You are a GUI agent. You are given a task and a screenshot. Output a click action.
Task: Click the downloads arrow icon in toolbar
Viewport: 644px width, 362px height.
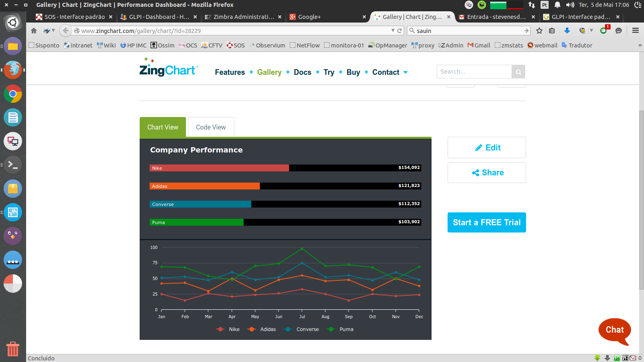point(567,31)
